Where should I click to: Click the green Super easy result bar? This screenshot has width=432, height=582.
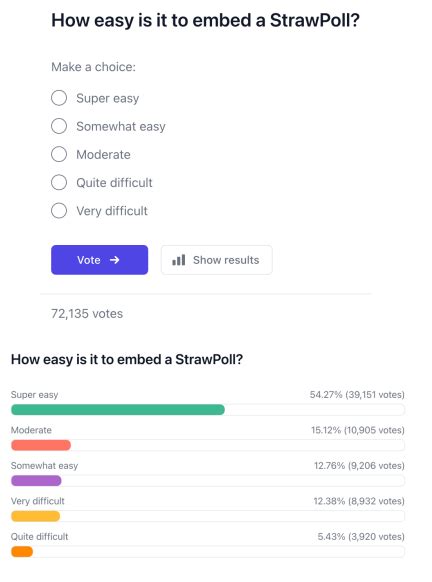(118, 410)
